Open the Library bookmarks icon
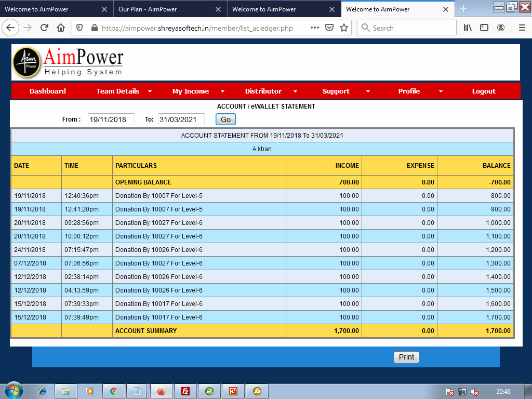The image size is (532, 399). point(468,28)
